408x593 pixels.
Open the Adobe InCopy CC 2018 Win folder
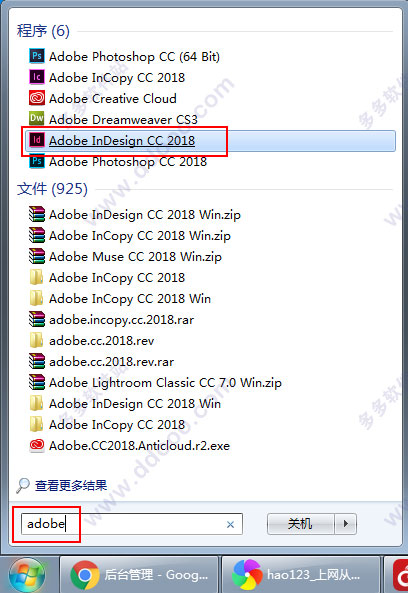click(x=120, y=299)
